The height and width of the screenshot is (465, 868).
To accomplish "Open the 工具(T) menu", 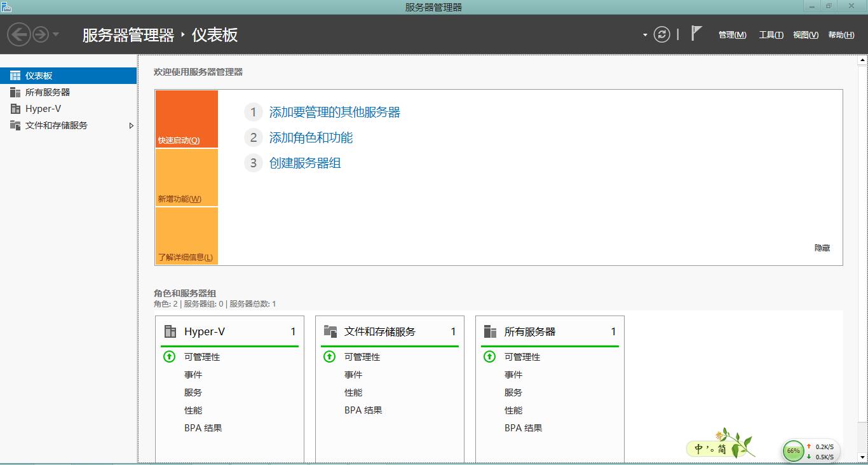I will 771,35.
